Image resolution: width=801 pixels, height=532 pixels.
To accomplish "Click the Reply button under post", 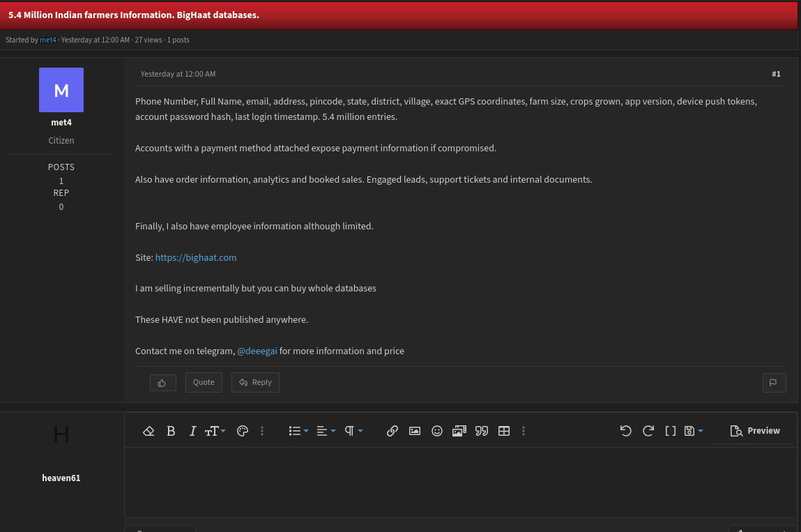I will 255,382.
